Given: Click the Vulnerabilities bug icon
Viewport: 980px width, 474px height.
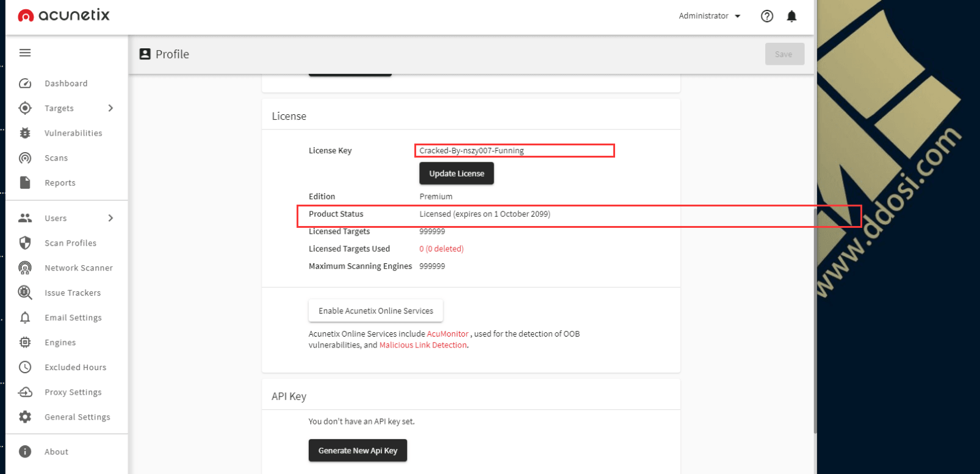Looking at the screenshot, I should tap(25, 133).
